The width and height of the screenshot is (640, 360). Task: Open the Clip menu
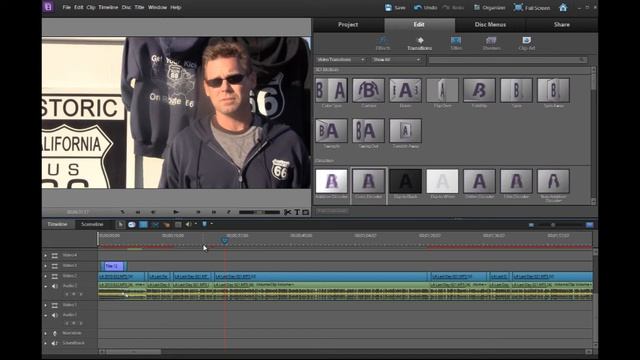click(91, 7)
